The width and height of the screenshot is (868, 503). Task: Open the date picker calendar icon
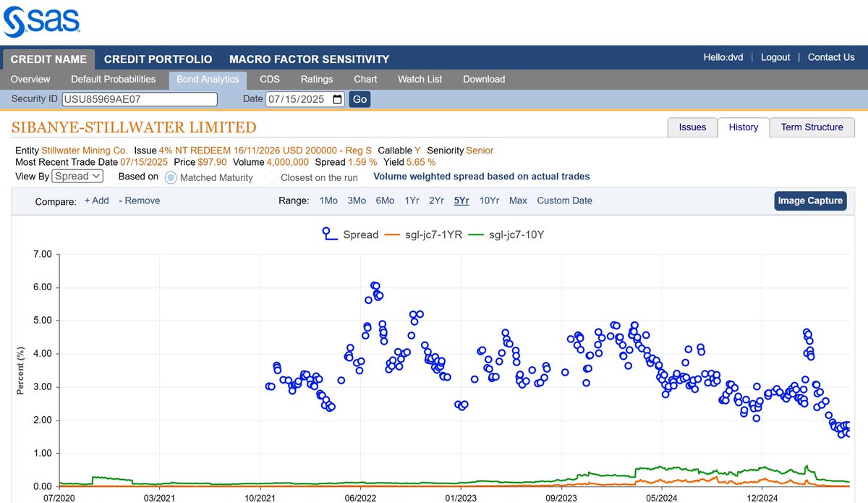338,99
